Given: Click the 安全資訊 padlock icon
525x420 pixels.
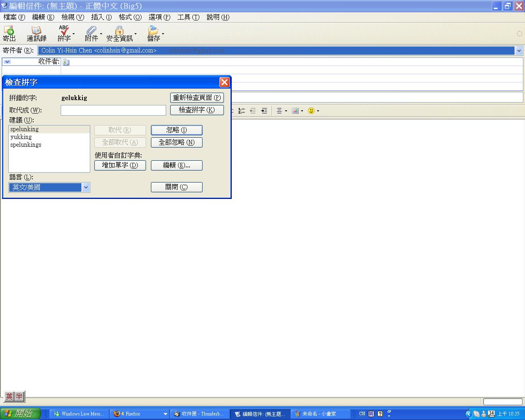Looking at the screenshot, I should click(119, 31).
